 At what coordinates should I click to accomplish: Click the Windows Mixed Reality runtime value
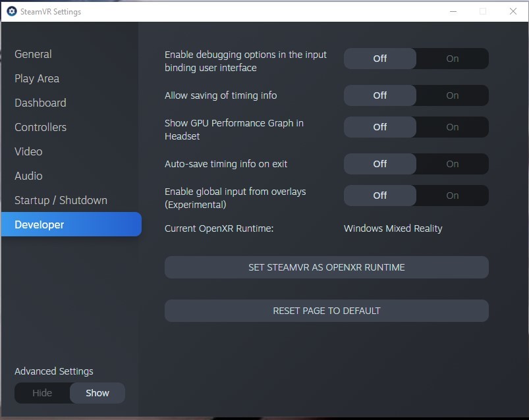tap(393, 228)
